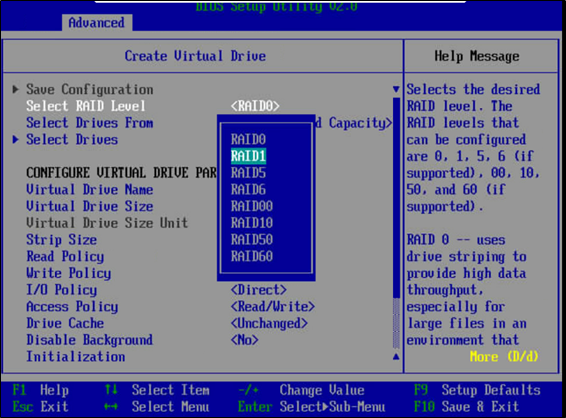The height and width of the screenshot is (418, 566).
Task: Choose RAID60 from the level popup
Action: (x=252, y=256)
